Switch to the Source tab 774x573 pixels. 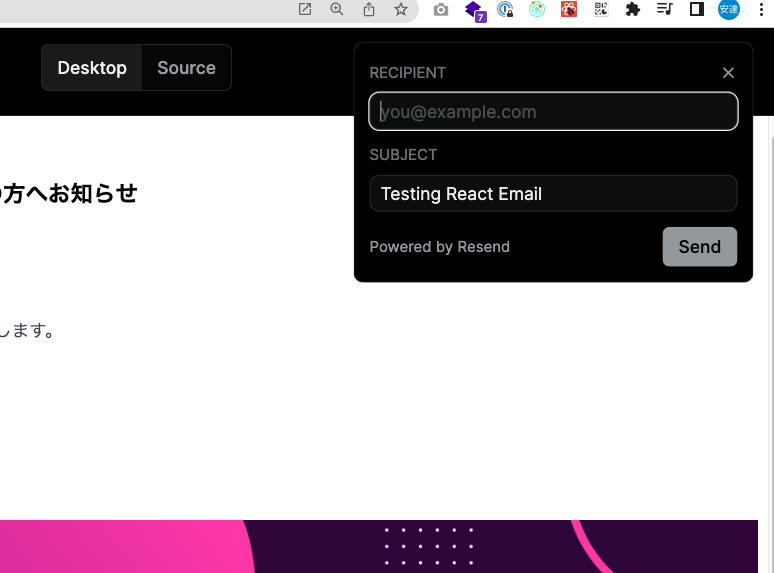pos(187,68)
